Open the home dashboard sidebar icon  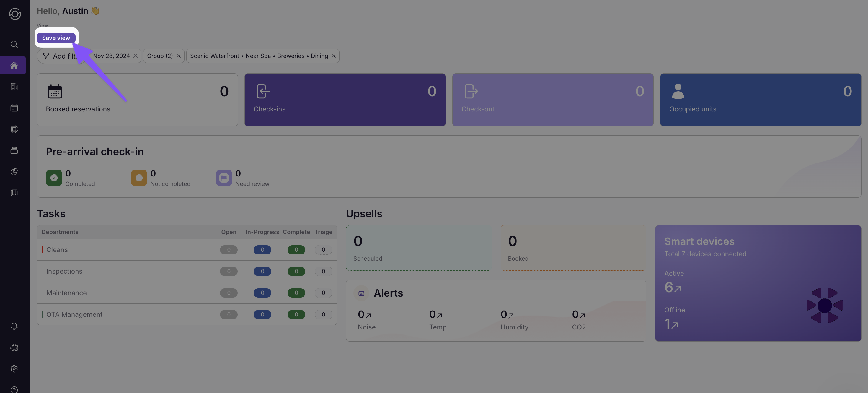click(x=14, y=65)
